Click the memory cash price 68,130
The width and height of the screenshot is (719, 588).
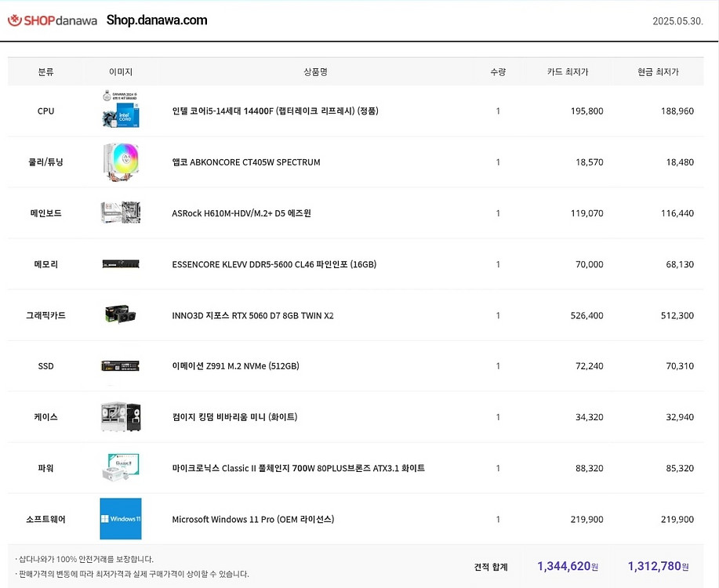click(x=680, y=264)
